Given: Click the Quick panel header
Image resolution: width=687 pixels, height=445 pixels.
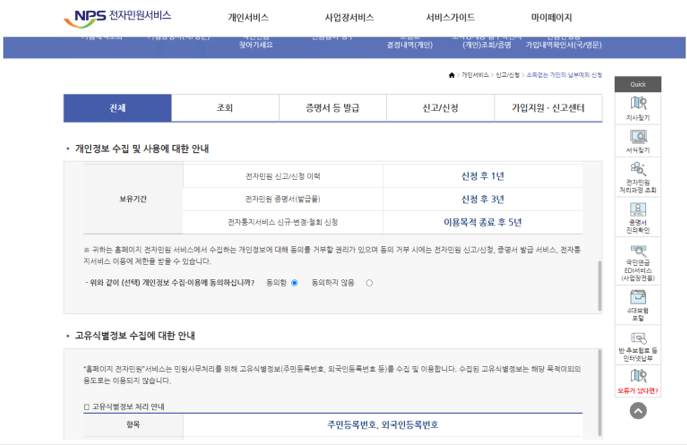Looking at the screenshot, I should [x=638, y=84].
